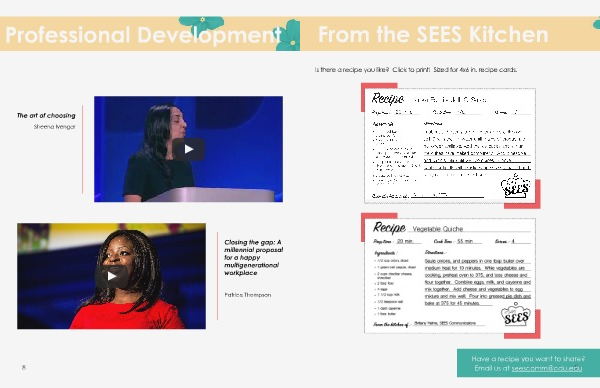Print the top recipe card
Image resolution: width=600 pixels, height=388 pixels.
(450, 146)
